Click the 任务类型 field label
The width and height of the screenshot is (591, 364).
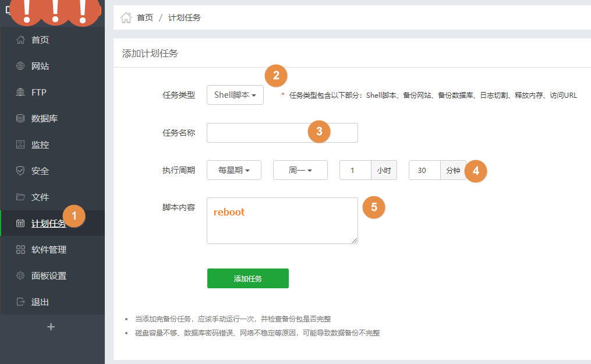pos(179,95)
